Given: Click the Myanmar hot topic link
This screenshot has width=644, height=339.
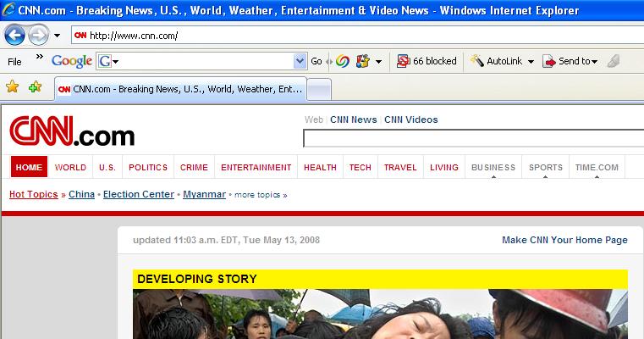Looking at the screenshot, I should (x=204, y=194).
